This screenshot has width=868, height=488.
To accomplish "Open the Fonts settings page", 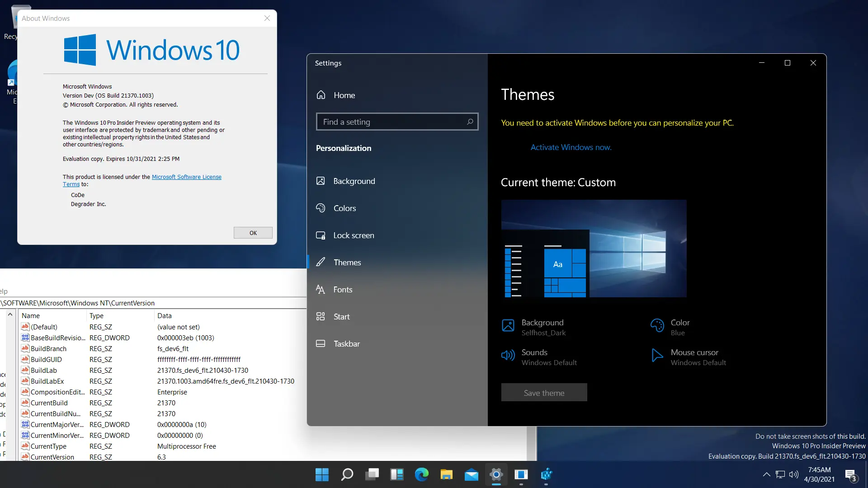I will tap(397, 290).
